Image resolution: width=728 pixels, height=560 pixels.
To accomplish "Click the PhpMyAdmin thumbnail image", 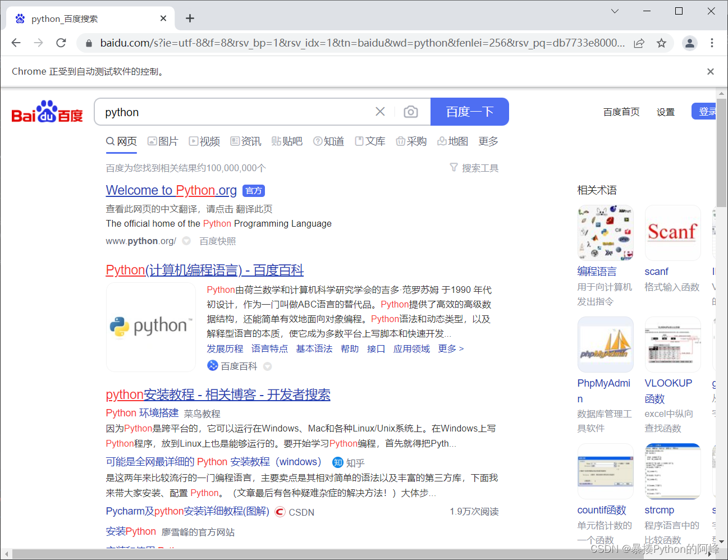I will 606,345.
